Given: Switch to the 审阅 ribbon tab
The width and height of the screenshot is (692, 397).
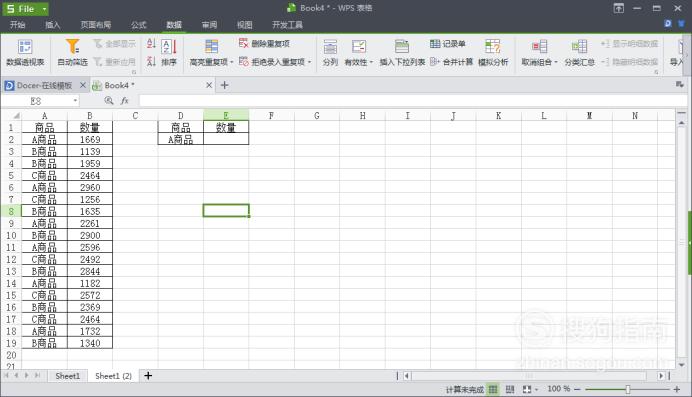Looking at the screenshot, I should (209, 25).
